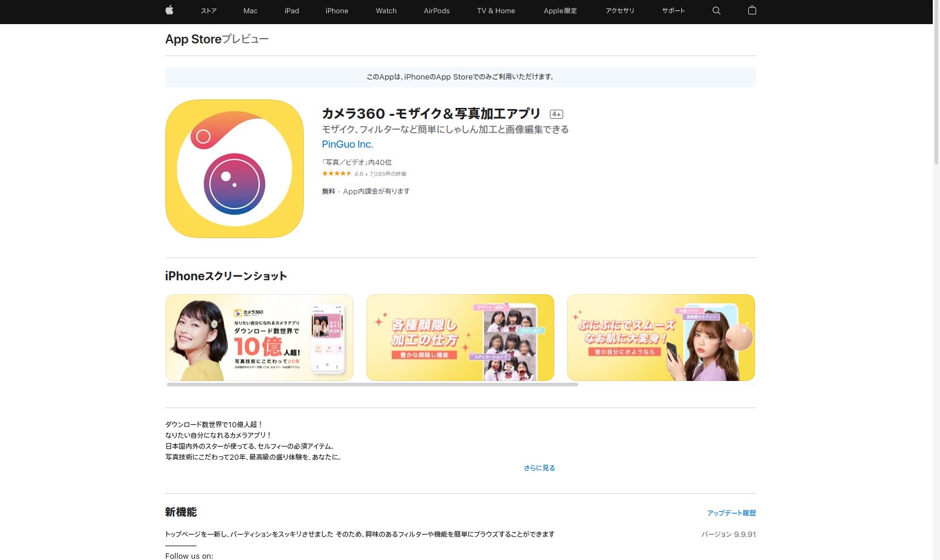Viewport: 940px width, 560px height.
Task: Go to the サポート menu
Action: [x=673, y=11]
